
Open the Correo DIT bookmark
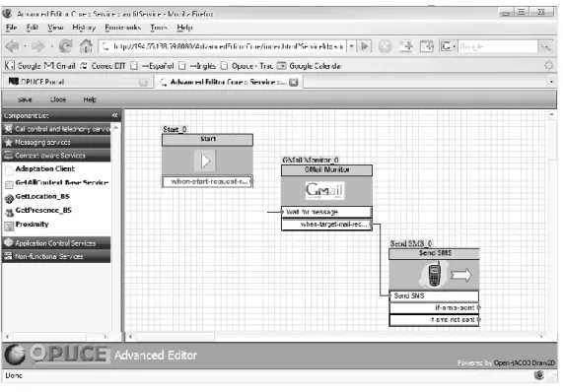[x=103, y=66]
